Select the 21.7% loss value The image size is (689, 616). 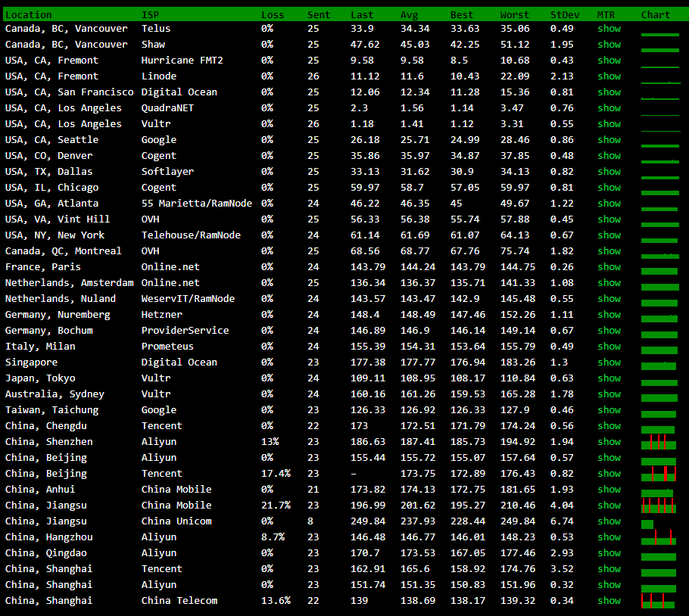coord(276,506)
